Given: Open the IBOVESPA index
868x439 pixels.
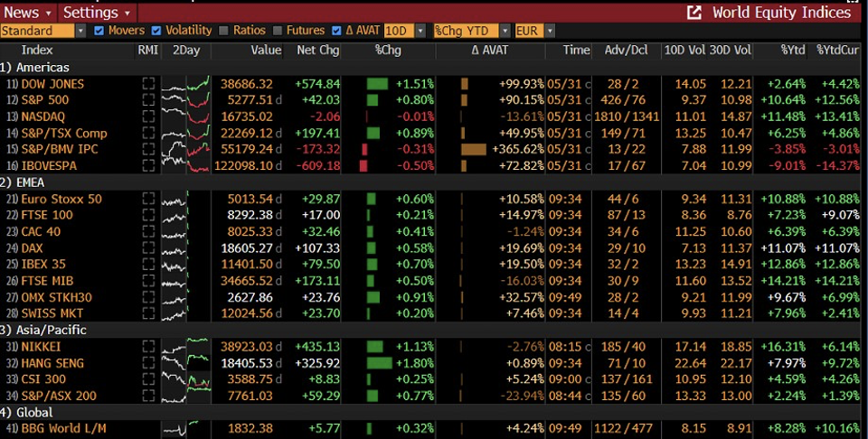Looking at the screenshot, I should pyautogui.click(x=49, y=166).
